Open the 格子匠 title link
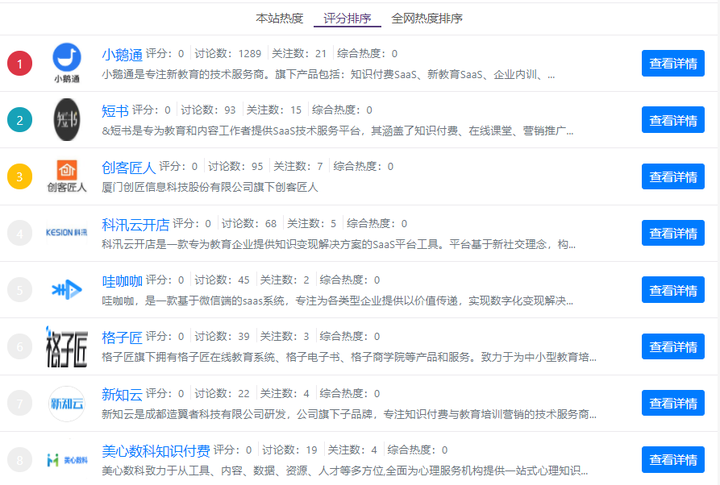 (x=122, y=338)
